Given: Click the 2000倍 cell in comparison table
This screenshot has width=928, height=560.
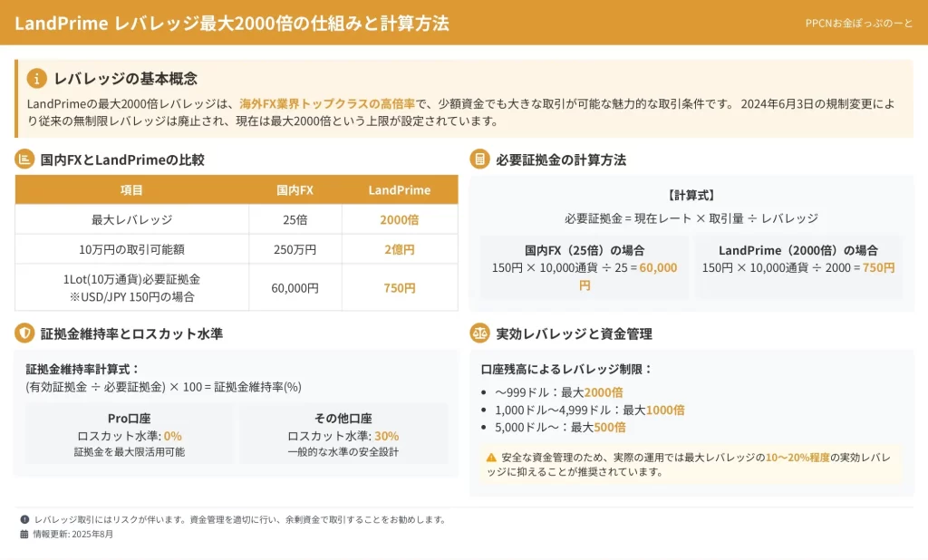Looking at the screenshot, I should click(400, 219).
